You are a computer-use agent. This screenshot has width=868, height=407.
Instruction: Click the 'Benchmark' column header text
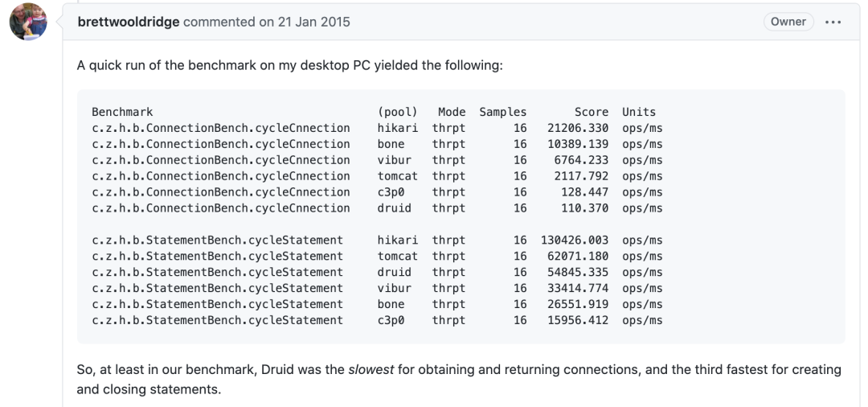pos(122,112)
